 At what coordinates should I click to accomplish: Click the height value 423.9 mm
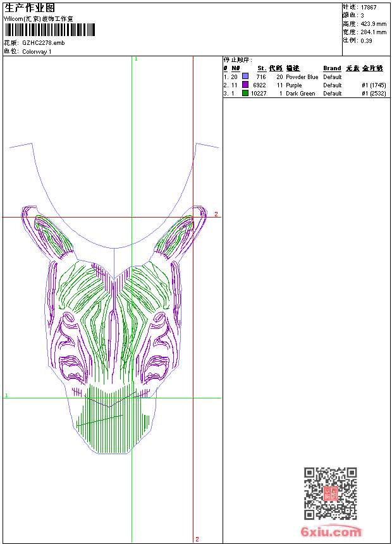(x=373, y=23)
